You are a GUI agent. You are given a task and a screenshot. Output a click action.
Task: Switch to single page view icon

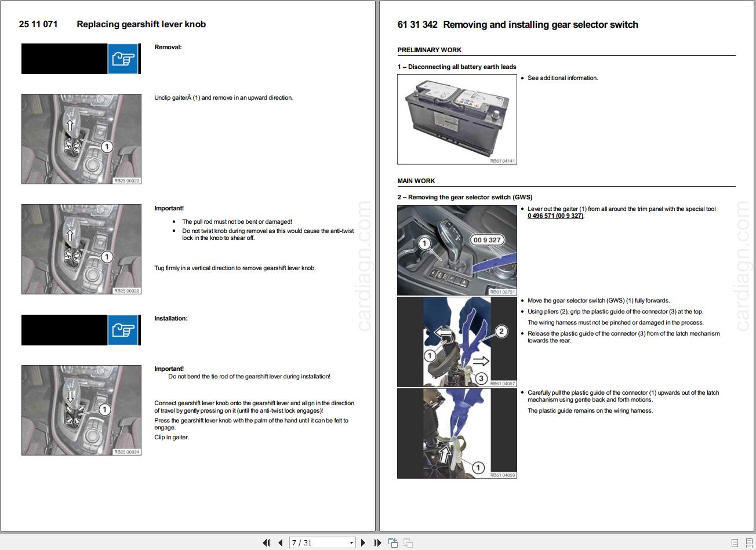pyautogui.click(x=735, y=542)
